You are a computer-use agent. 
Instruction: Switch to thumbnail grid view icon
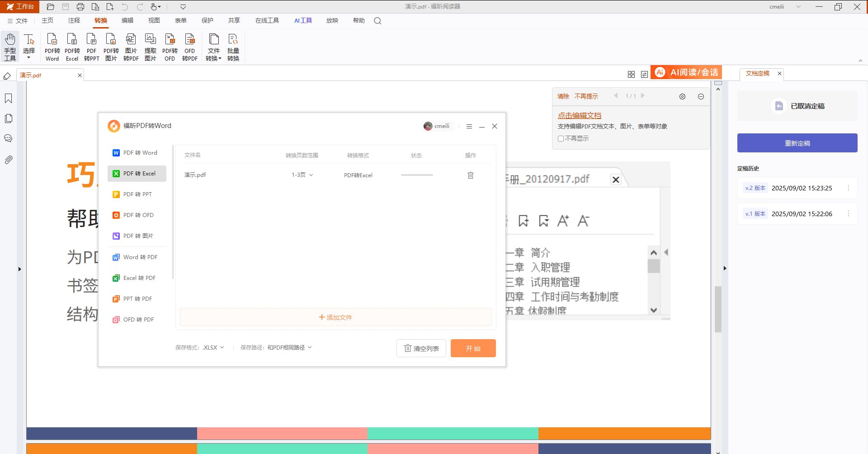[631, 74]
